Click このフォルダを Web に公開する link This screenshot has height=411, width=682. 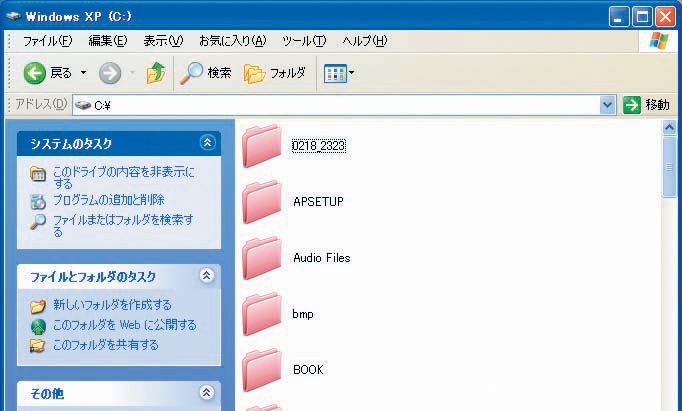click(x=124, y=325)
